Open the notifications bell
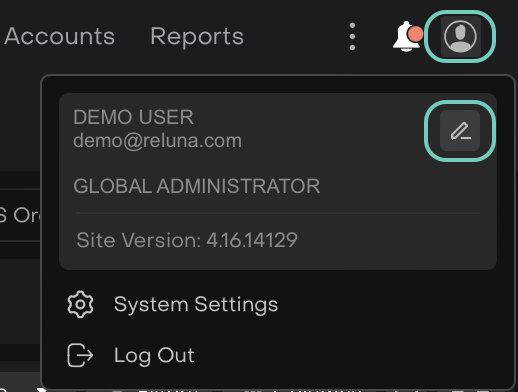Image resolution: width=518 pixels, height=392 pixels. point(405,37)
